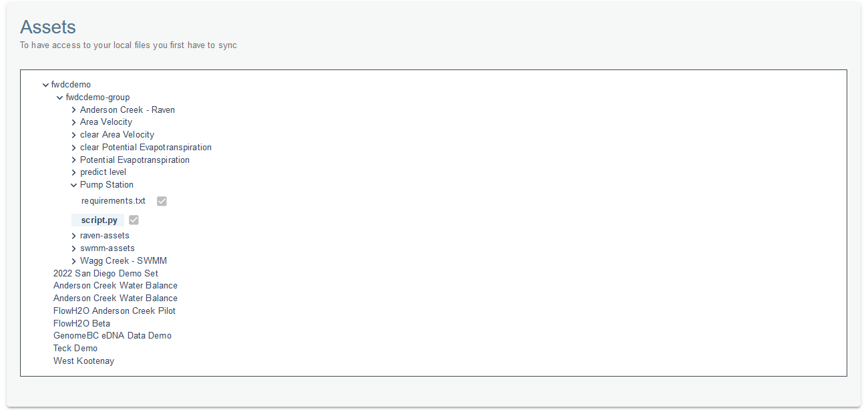
Task: Expand the predict level folder arrow
Action: 73,172
